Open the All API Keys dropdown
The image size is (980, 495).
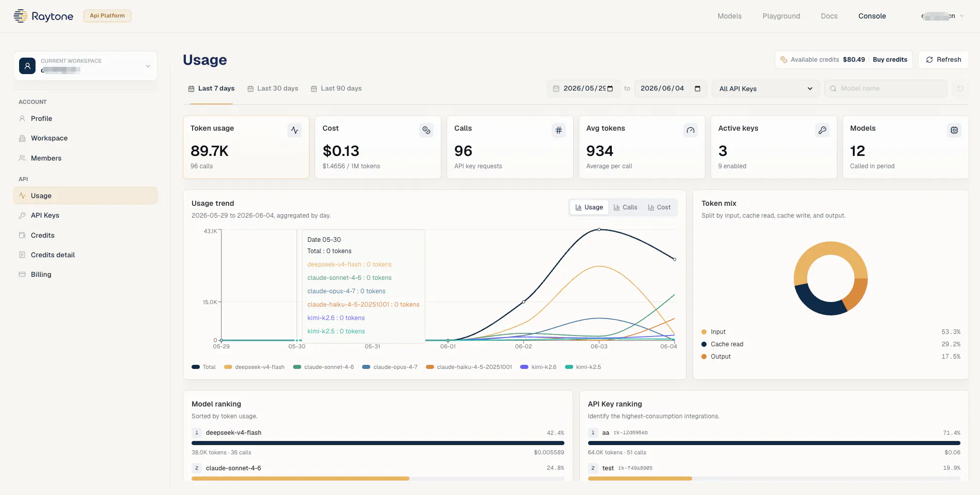[x=766, y=89]
